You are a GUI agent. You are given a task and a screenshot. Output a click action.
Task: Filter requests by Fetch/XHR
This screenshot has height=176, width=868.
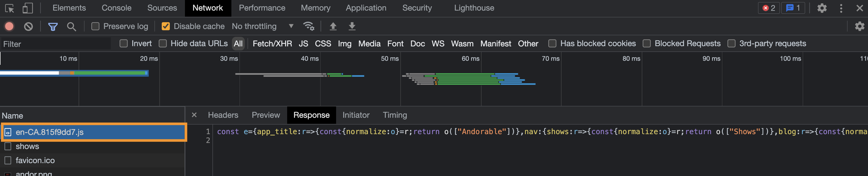coord(272,43)
